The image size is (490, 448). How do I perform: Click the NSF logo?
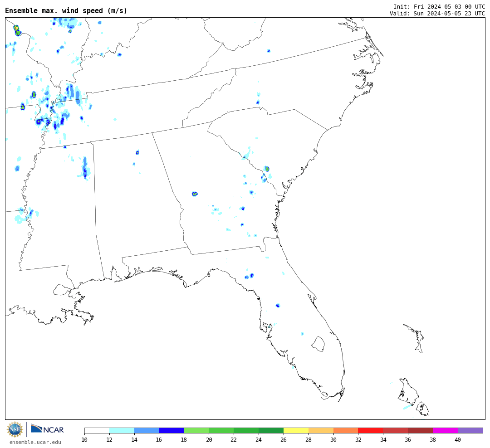[x=15, y=429]
